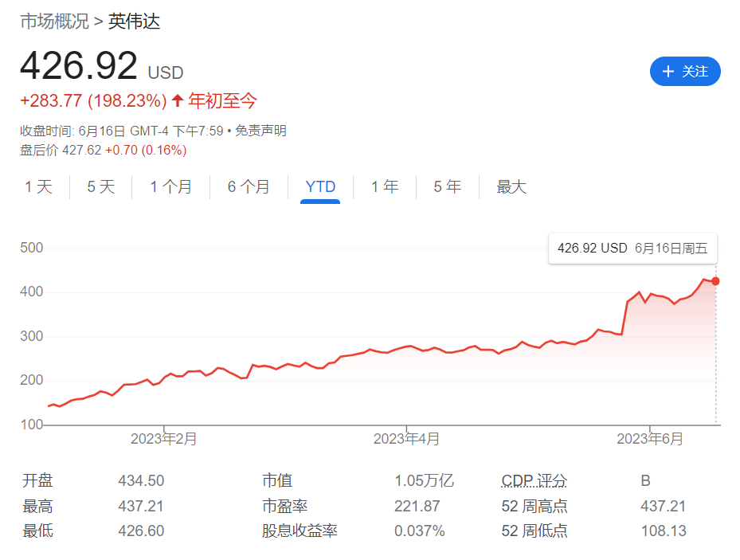
Task: Open the 市场概况 breadcrumb link
Action: coord(54,22)
